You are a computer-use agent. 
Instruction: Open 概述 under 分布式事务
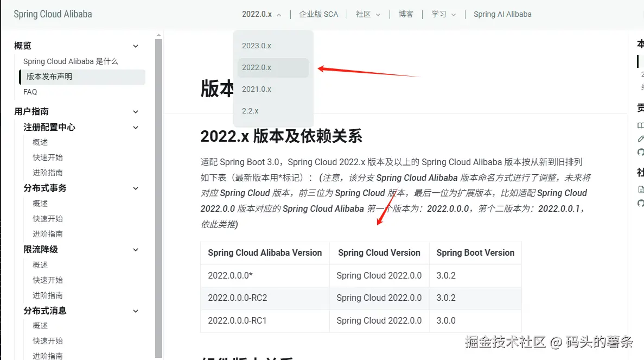(x=40, y=204)
